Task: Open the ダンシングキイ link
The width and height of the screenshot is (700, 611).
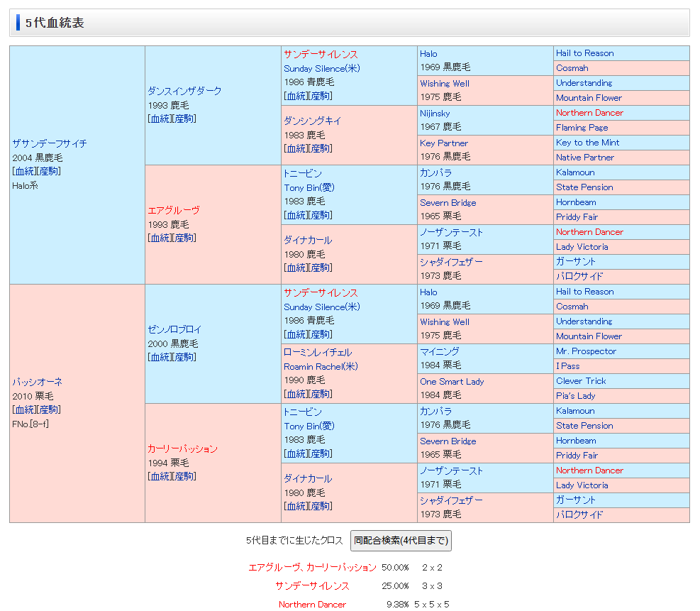Action: (312, 121)
